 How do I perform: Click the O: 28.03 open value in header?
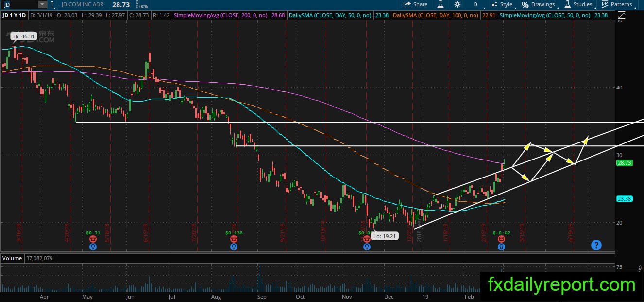click(67, 16)
